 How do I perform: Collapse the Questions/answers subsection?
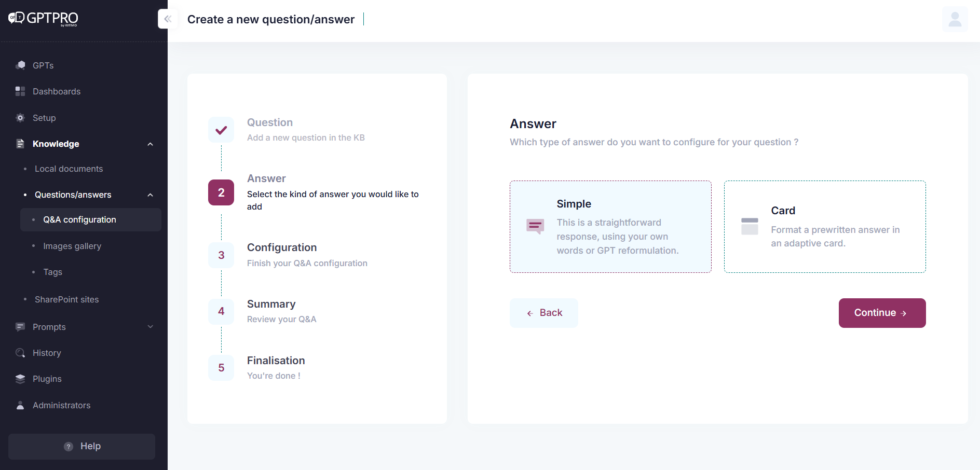(150, 195)
